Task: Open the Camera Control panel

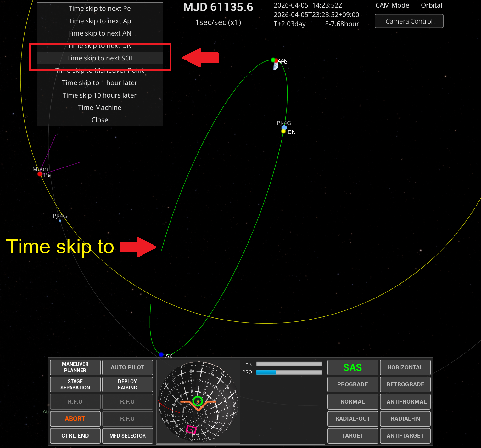Action: pos(409,21)
